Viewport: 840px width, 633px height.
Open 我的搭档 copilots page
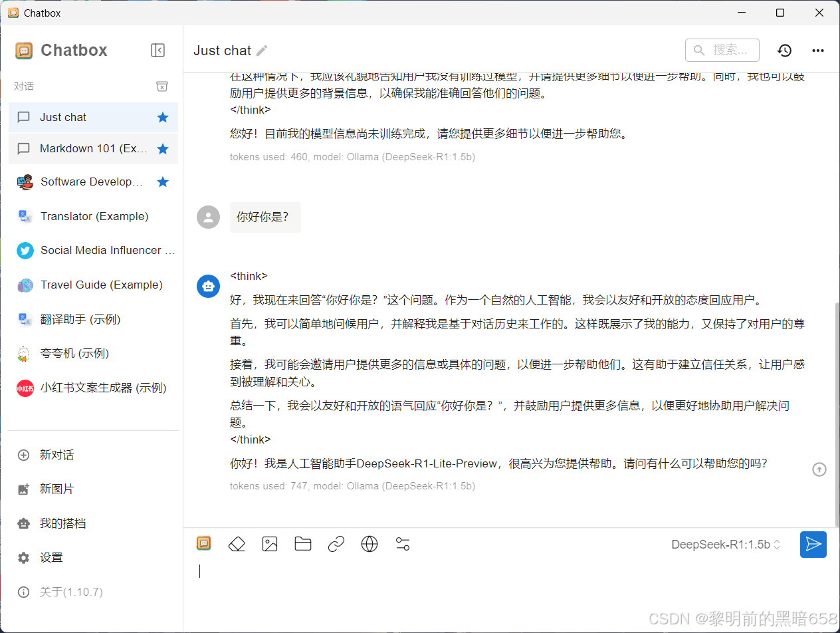pyautogui.click(x=93, y=523)
